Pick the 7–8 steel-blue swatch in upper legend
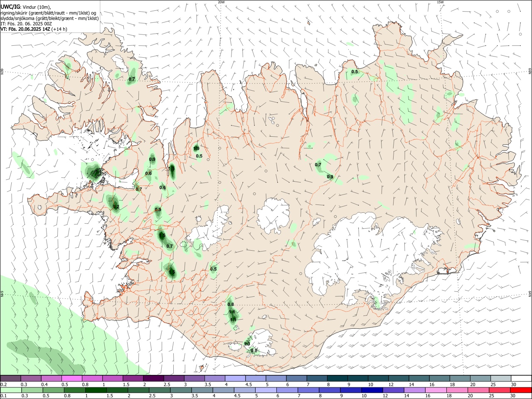 318,378
